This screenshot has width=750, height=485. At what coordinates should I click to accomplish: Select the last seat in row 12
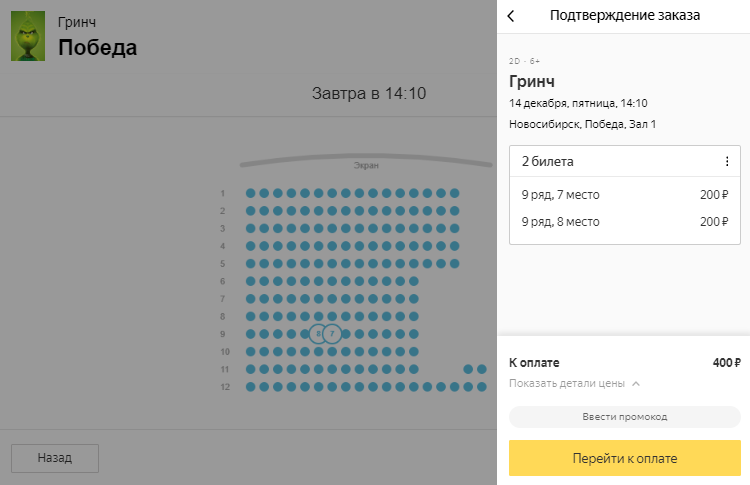coord(482,387)
